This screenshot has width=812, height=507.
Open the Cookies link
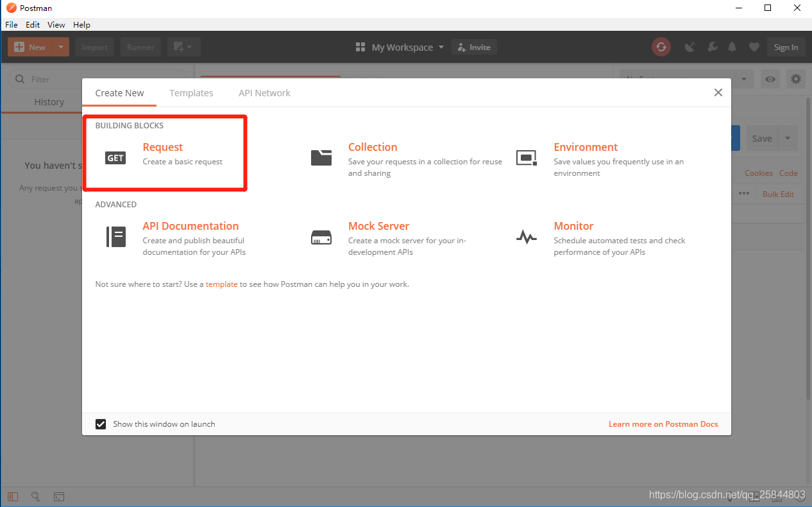pos(759,173)
